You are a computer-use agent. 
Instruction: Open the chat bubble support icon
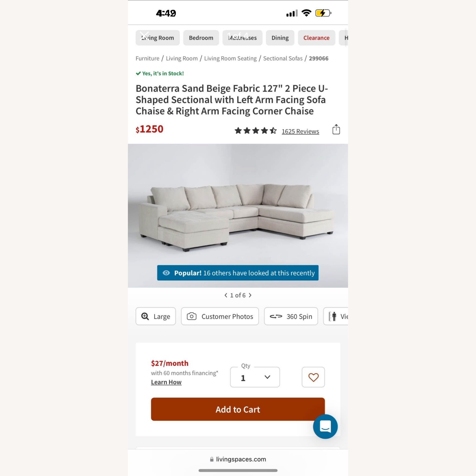click(325, 426)
